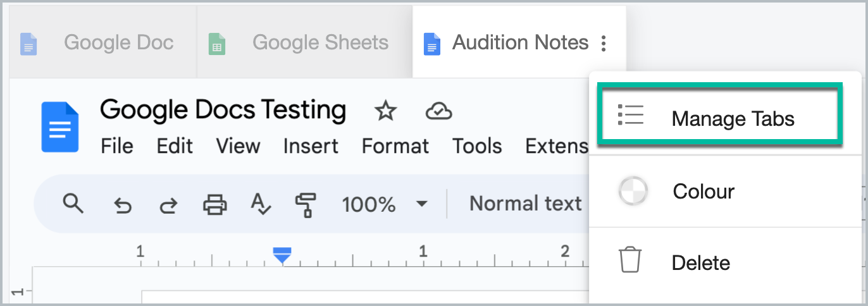This screenshot has height=306, width=868.
Task: Choose the Colour option for the tab
Action: [x=703, y=191]
